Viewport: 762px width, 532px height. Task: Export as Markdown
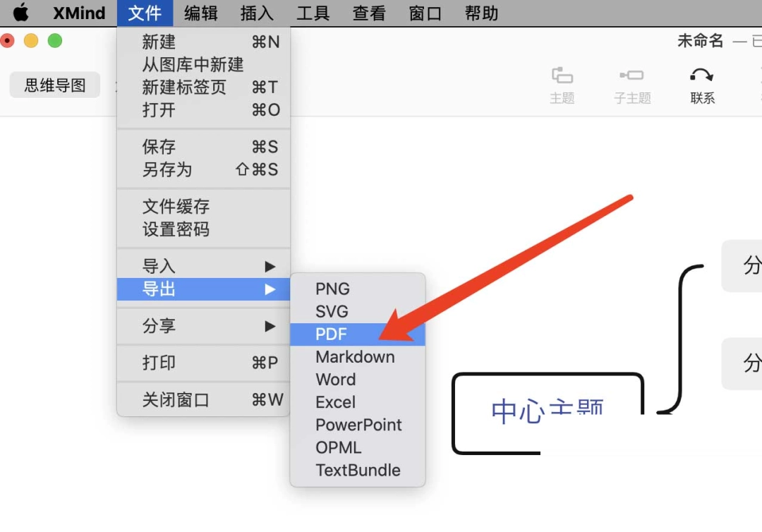[x=358, y=357]
